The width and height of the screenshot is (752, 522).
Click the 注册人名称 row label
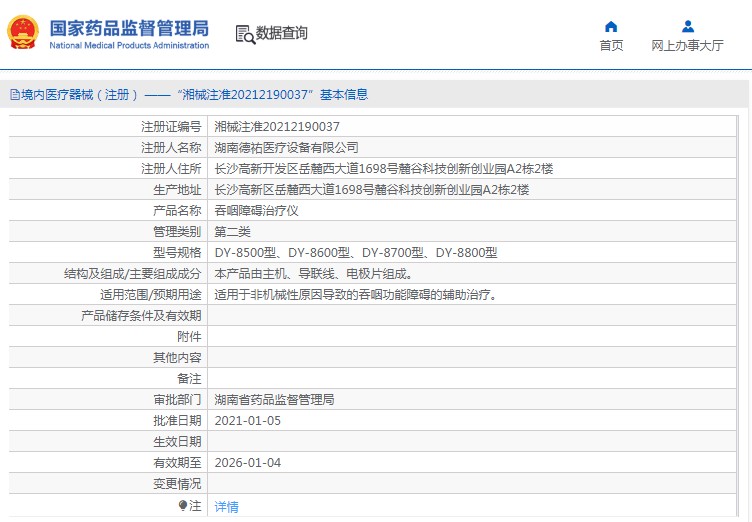pos(171,148)
